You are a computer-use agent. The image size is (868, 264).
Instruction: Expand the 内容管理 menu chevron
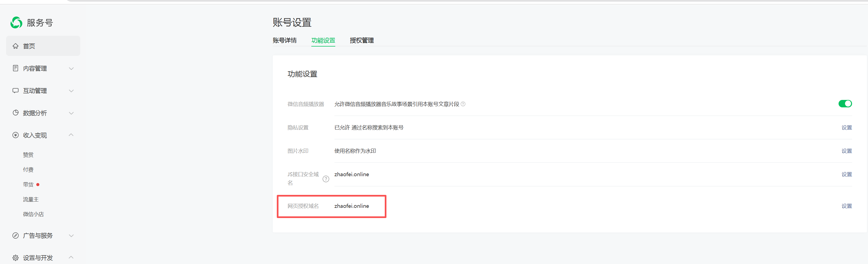71,69
